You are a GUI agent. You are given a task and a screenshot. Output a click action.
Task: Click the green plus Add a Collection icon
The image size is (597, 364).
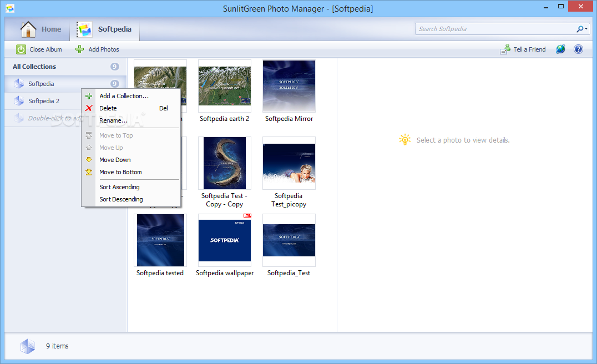89,96
